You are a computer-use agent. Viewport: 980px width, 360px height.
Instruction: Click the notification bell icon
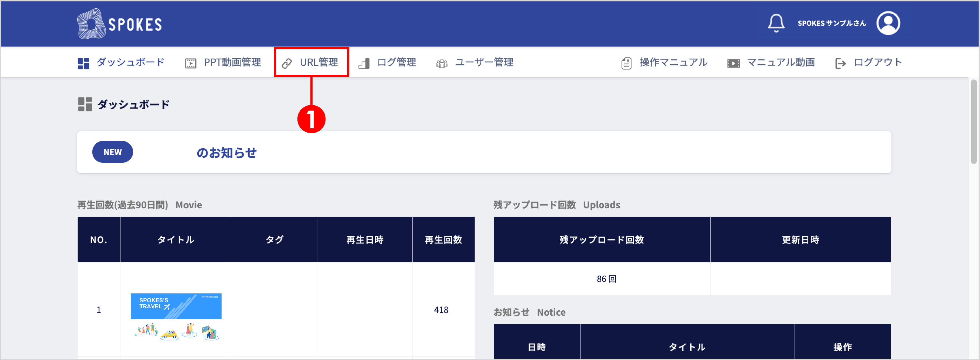[x=776, y=23]
